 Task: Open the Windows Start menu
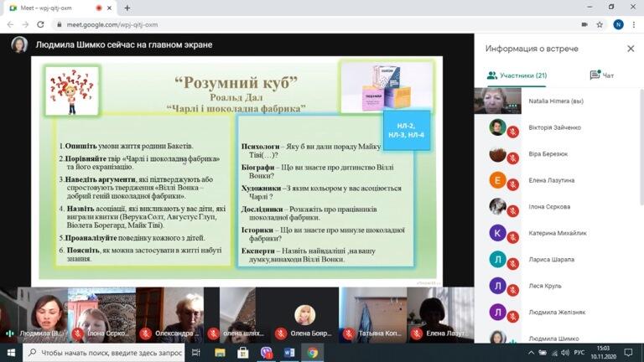point(11,353)
